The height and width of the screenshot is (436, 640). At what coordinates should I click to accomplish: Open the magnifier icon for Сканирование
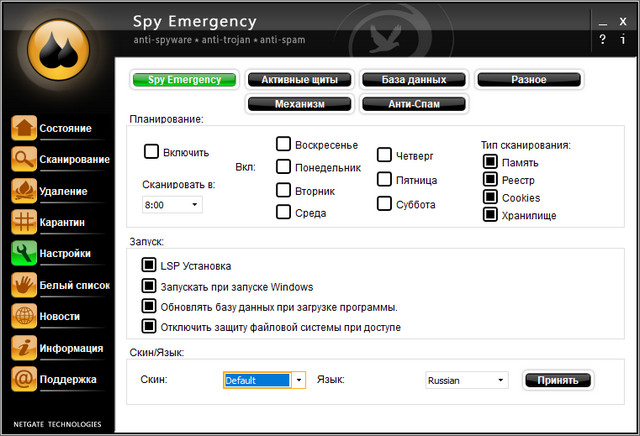coord(24,159)
